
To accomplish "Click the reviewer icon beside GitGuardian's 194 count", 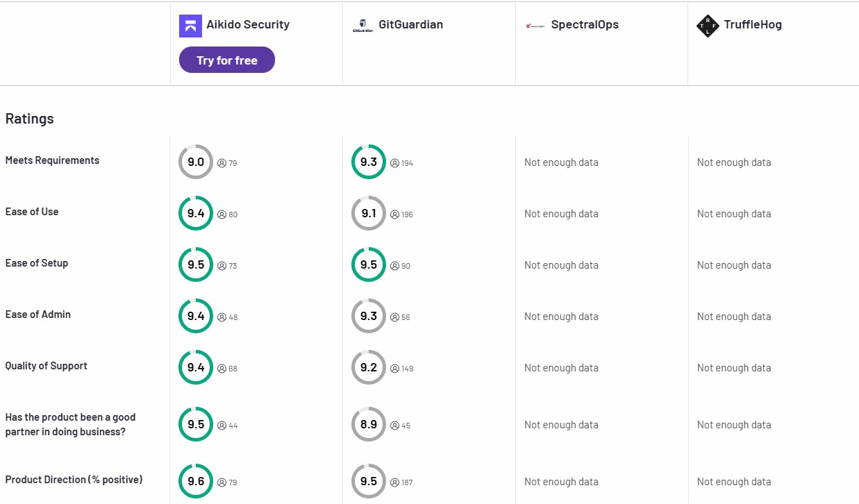I will [x=395, y=163].
